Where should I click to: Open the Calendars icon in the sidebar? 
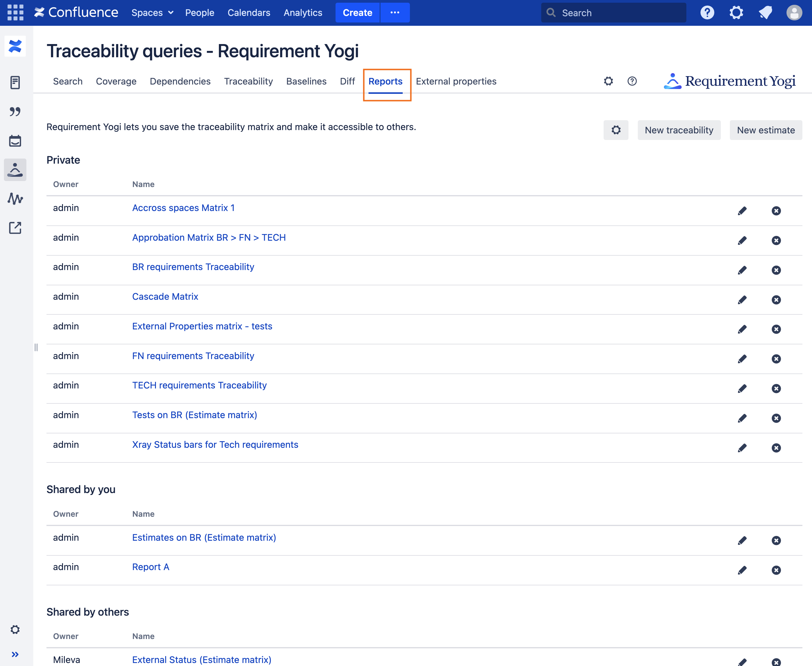[x=15, y=141]
